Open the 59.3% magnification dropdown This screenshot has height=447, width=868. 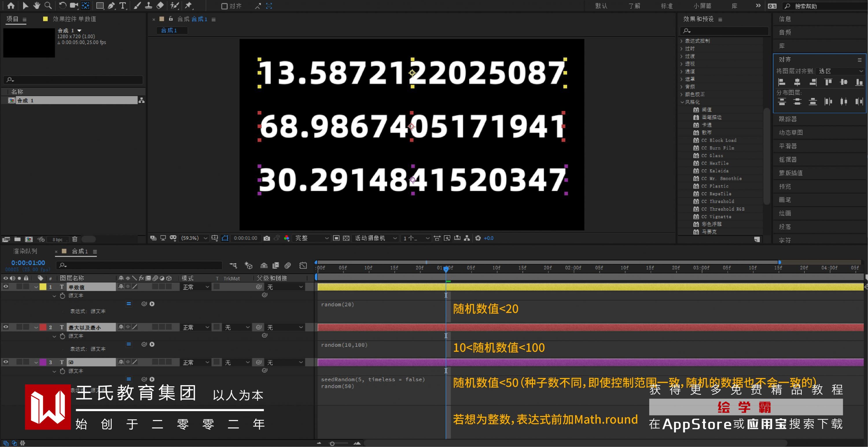pyautogui.click(x=194, y=238)
